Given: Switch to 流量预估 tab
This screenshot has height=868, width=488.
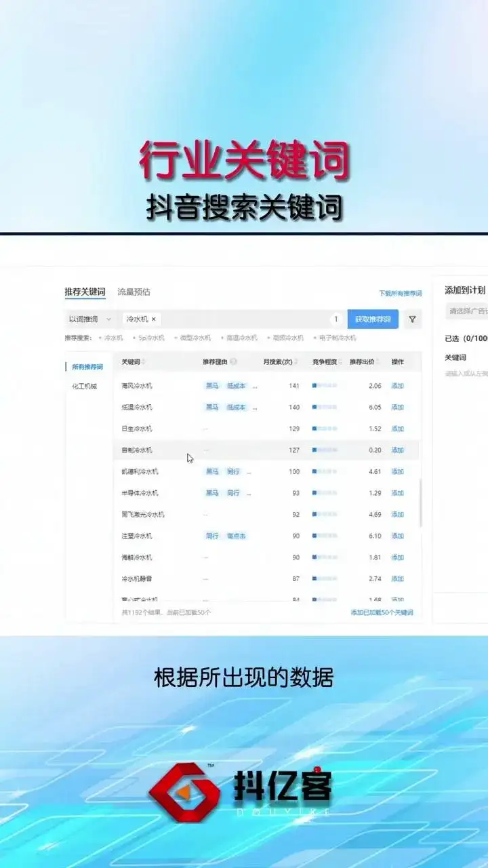Looking at the screenshot, I should click(x=134, y=292).
